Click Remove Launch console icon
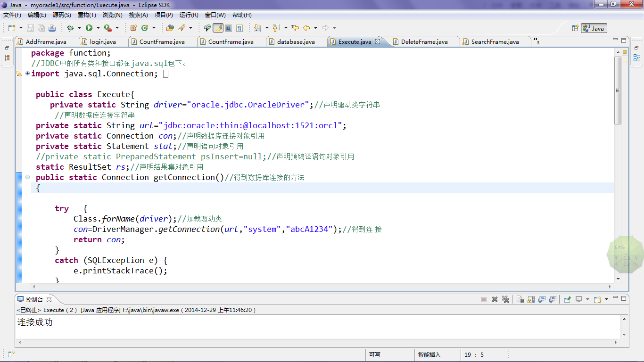Image resolution: width=644 pixels, height=362 pixels. click(x=495, y=299)
